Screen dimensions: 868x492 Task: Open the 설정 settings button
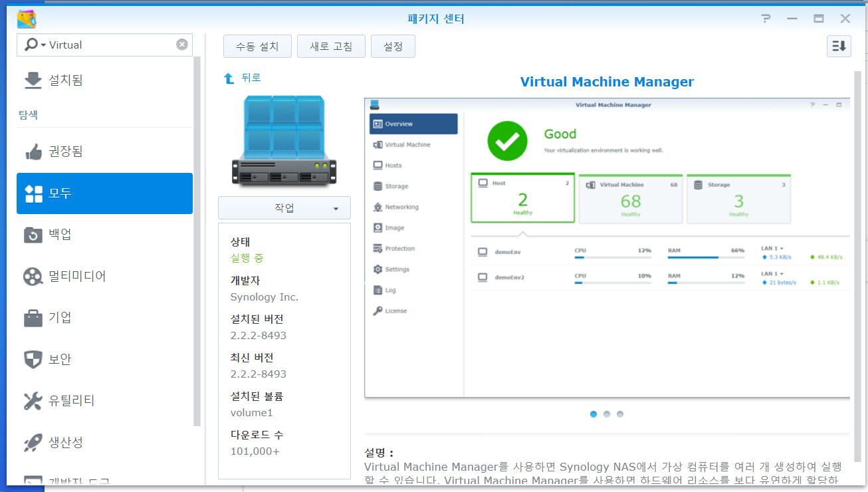click(x=393, y=47)
